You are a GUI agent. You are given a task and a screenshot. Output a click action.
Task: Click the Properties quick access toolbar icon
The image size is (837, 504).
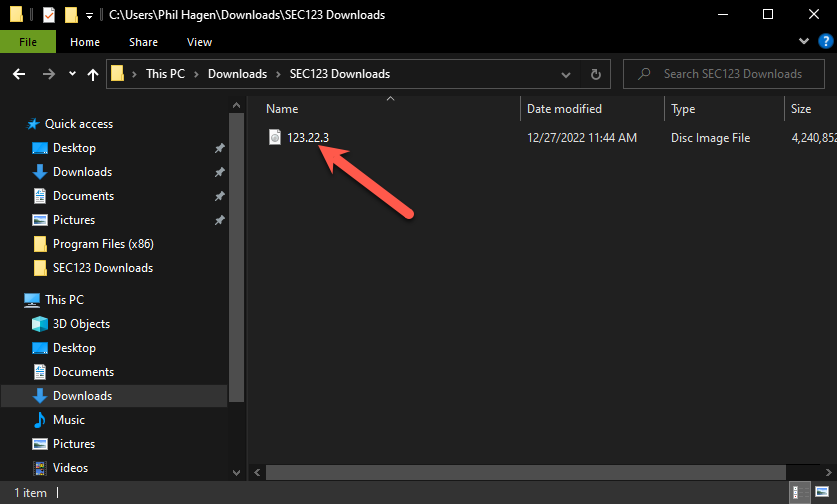(49, 14)
